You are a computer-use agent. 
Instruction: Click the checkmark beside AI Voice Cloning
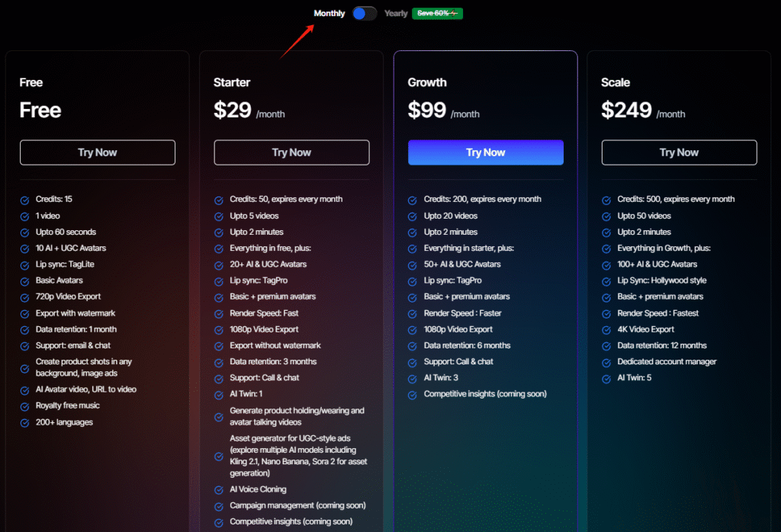217,489
